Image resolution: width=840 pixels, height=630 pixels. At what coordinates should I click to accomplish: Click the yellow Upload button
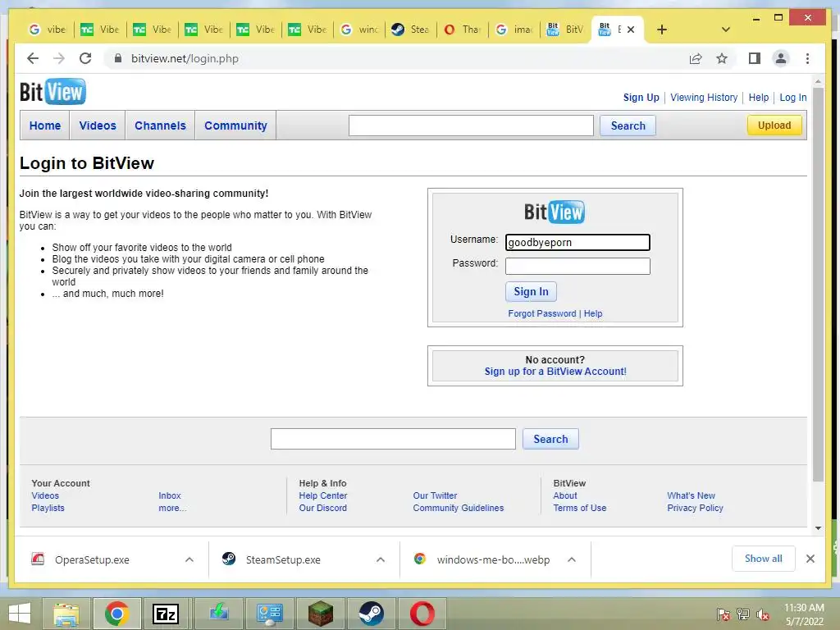(774, 126)
